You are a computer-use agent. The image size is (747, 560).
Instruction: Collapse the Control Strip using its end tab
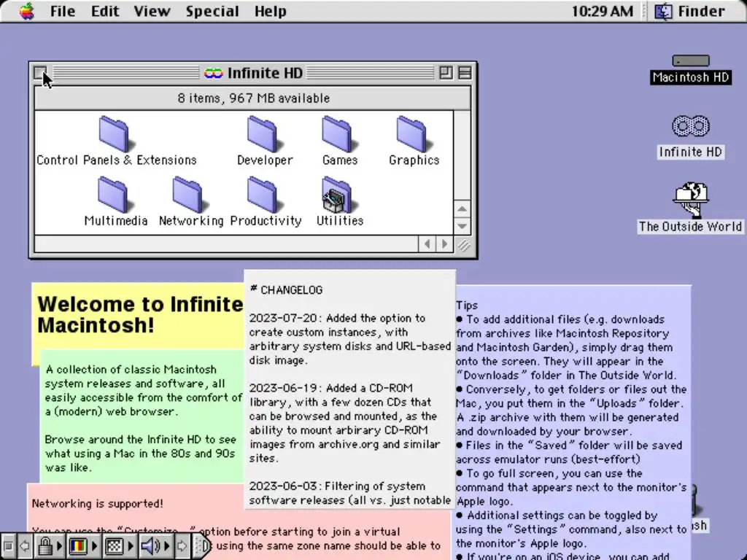point(202,545)
